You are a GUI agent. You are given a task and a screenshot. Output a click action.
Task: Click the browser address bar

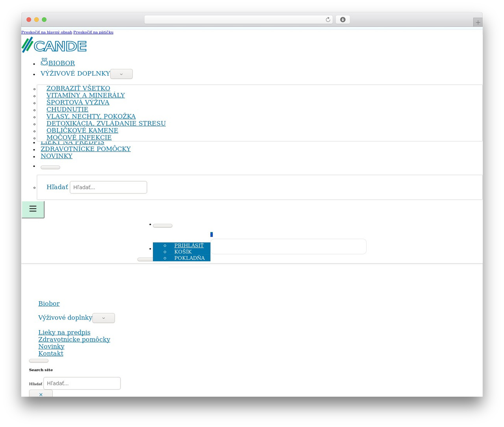(x=238, y=20)
